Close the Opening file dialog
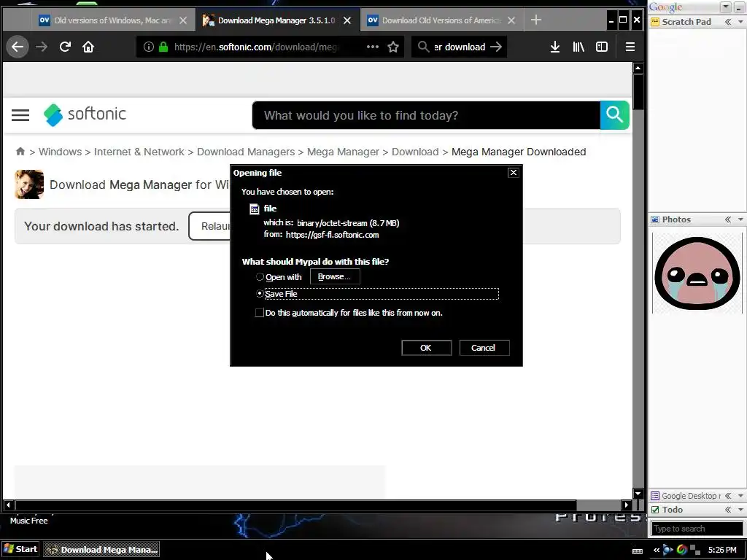 [x=513, y=172]
